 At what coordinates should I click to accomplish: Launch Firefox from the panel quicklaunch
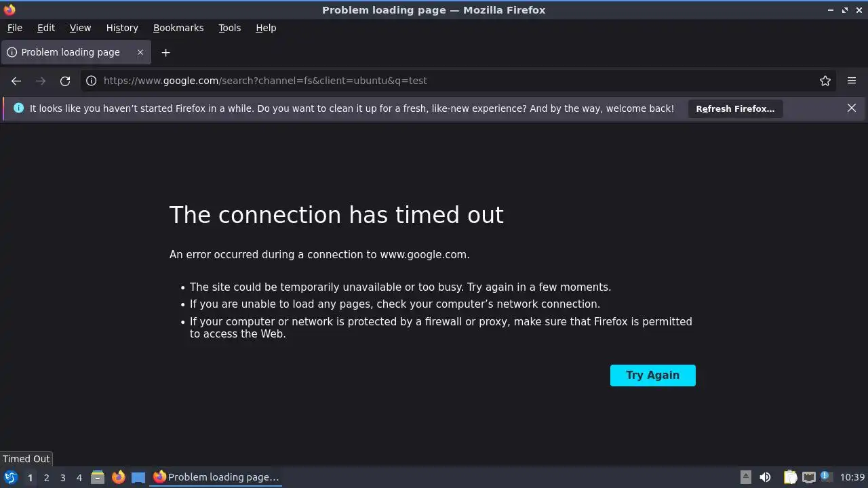point(118,477)
